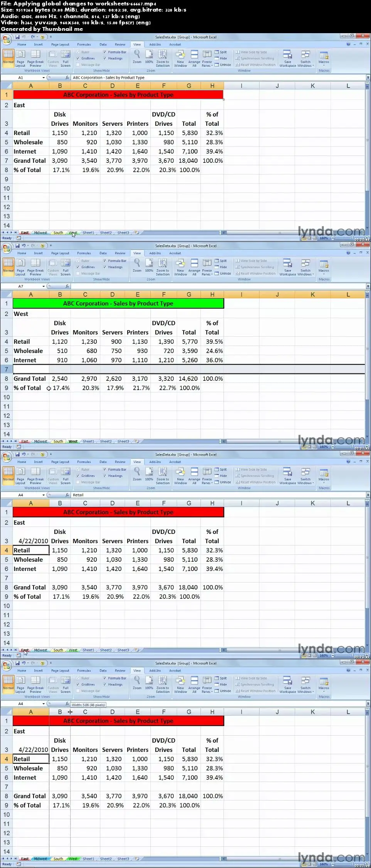Toggle the Gridlines checkbox in the A1 name box frame
Image resolution: width=371 pixels, height=868 pixels.
click(x=78, y=59)
